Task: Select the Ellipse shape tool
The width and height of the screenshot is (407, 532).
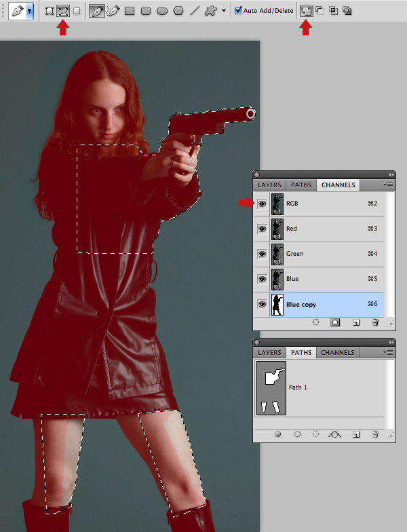Action: (162, 11)
